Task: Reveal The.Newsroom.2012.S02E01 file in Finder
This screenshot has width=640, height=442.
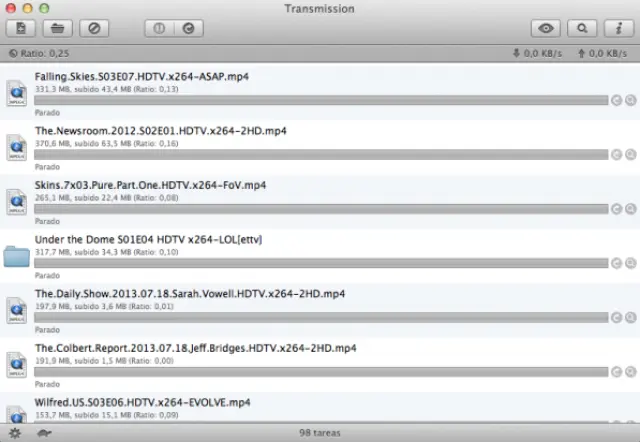Action: 630,154
